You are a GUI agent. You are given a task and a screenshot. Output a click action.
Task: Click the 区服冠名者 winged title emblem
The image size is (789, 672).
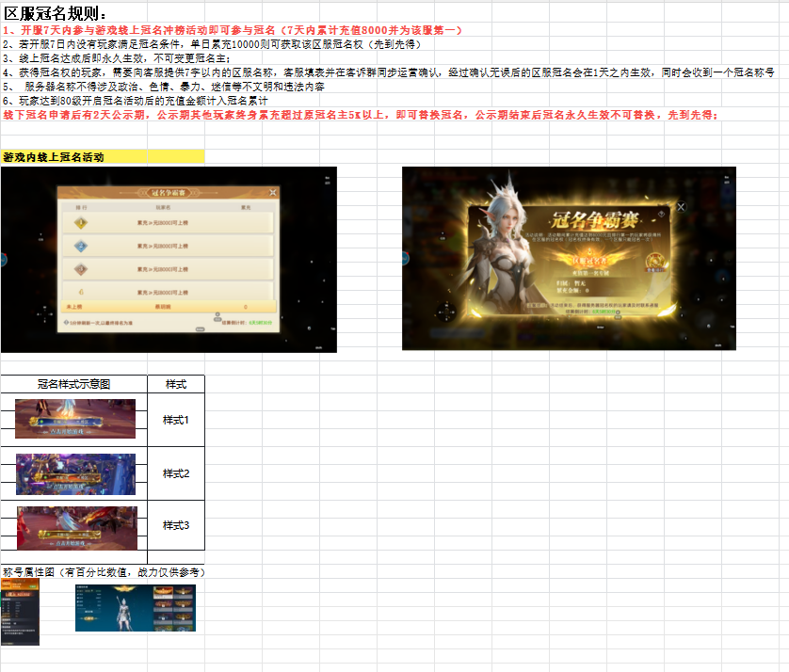click(589, 261)
